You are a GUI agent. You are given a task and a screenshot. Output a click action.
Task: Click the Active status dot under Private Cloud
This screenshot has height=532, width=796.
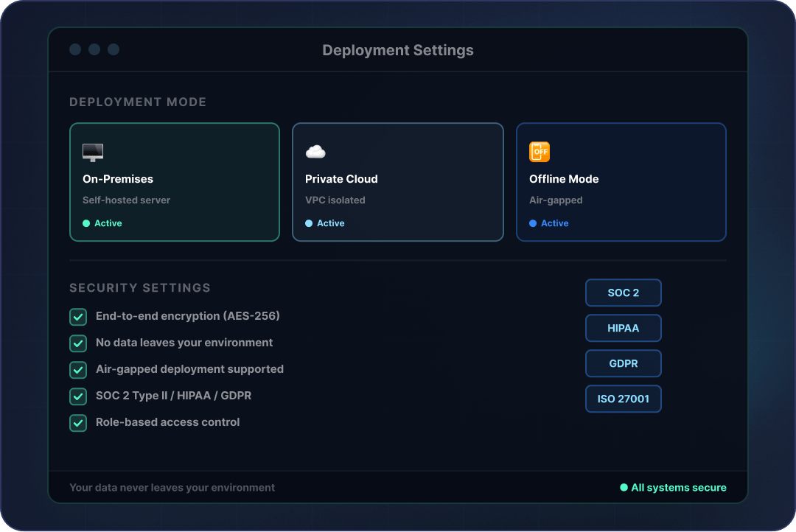pyautogui.click(x=309, y=223)
